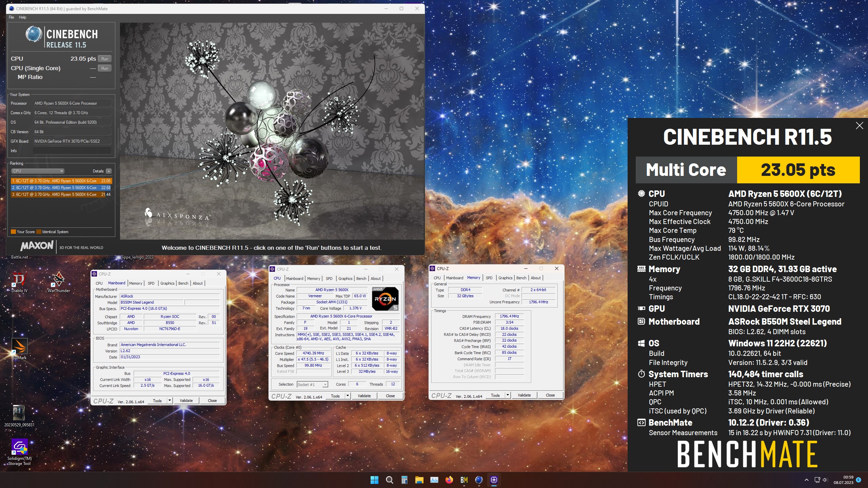Select the 20230529_095831 desktop file
Screen dimensions: 868x488
point(19,416)
